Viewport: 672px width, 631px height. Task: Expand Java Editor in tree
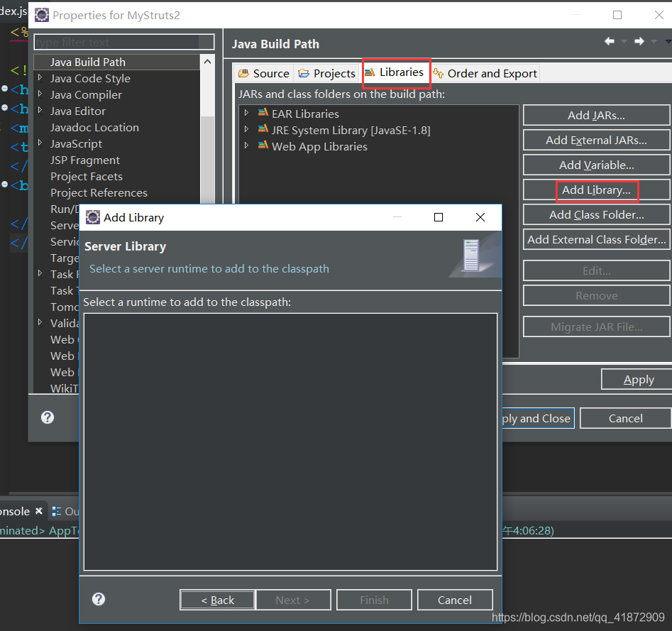click(x=40, y=110)
